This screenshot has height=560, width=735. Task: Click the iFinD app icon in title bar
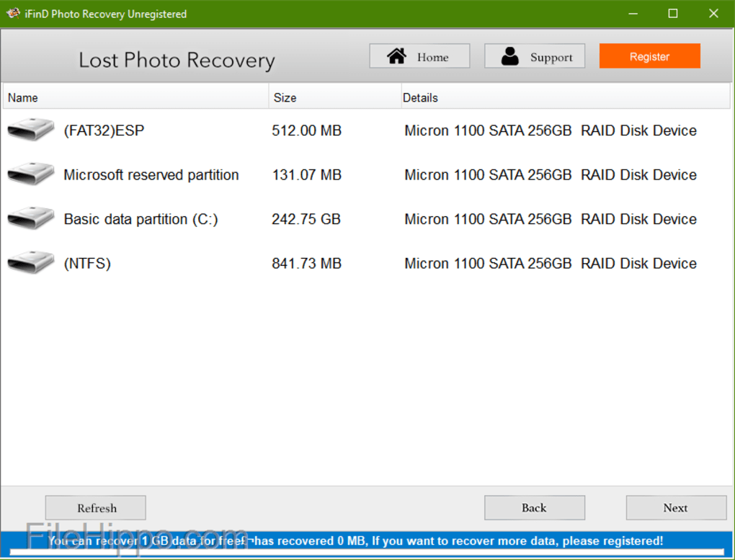pos(12,14)
